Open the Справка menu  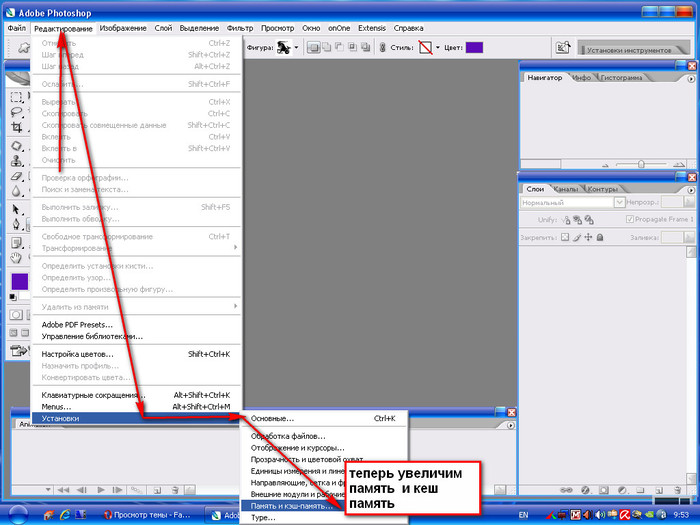408,28
